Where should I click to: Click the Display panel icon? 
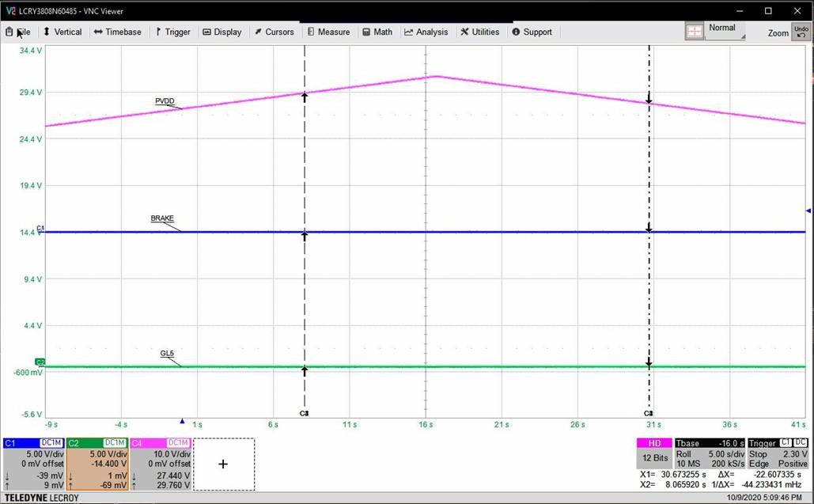pos(206,32)
